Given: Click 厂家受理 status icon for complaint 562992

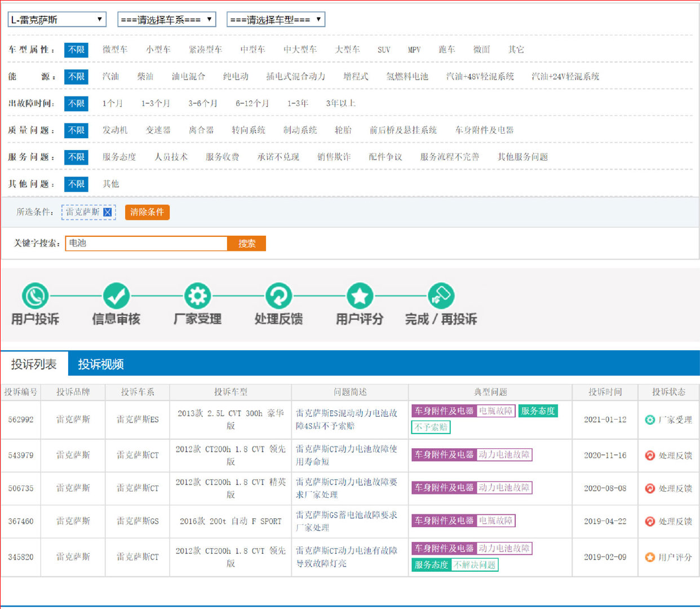Looking at the screenshot, I should [649, 420].
